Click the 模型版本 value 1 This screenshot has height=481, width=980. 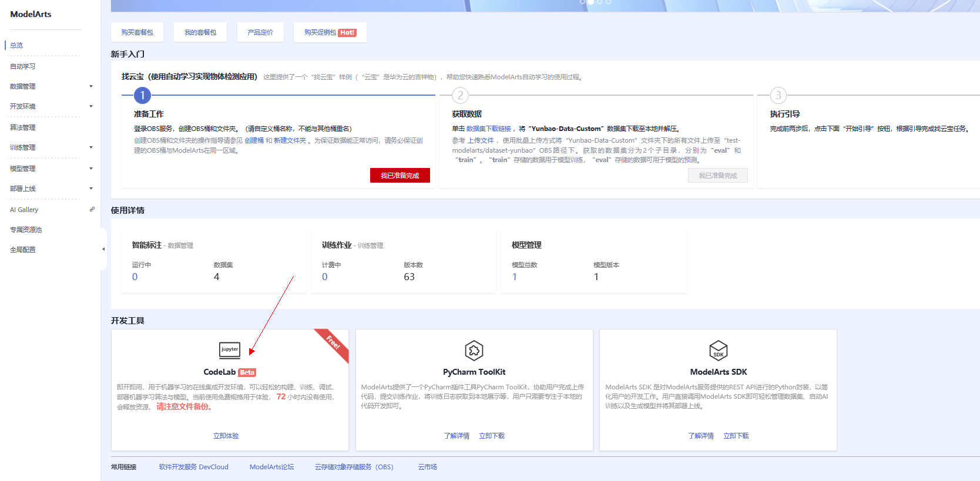tap(596, 277)
